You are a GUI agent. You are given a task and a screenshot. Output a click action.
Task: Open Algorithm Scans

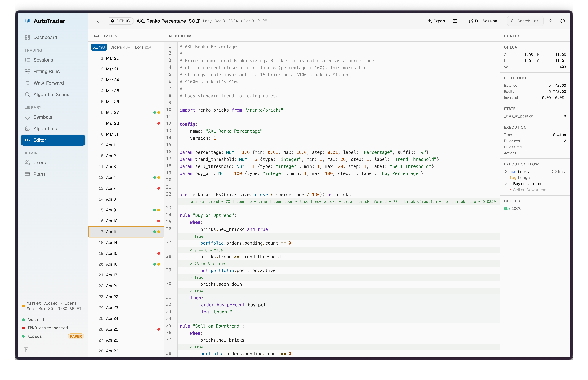click(x=51, y=94)
